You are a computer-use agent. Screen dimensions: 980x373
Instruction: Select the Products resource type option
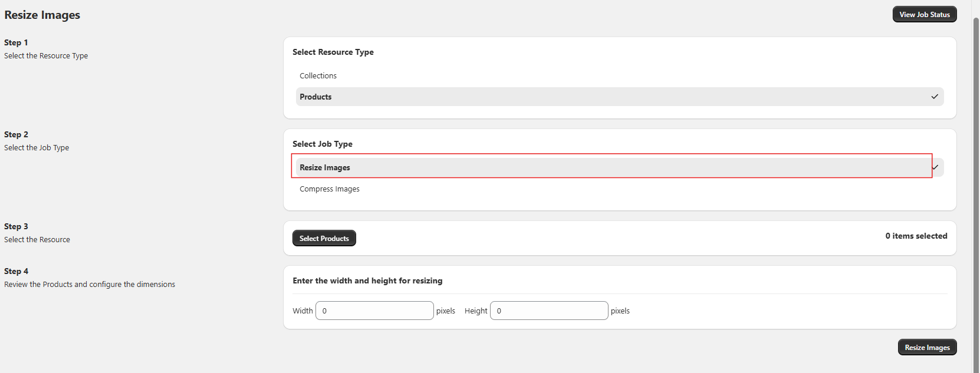point(620,97)
